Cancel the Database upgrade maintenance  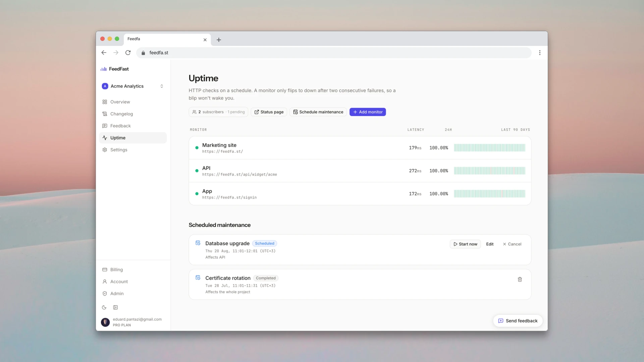(512, 244)
